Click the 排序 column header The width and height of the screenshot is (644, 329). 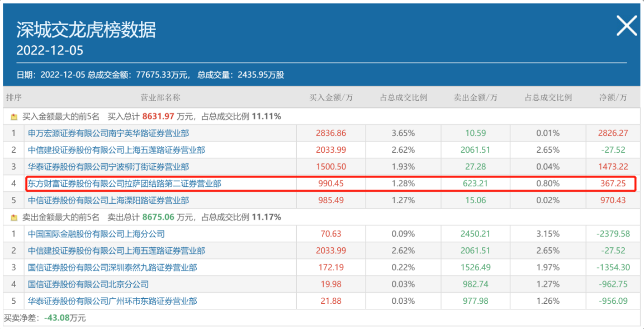(13, 97)
